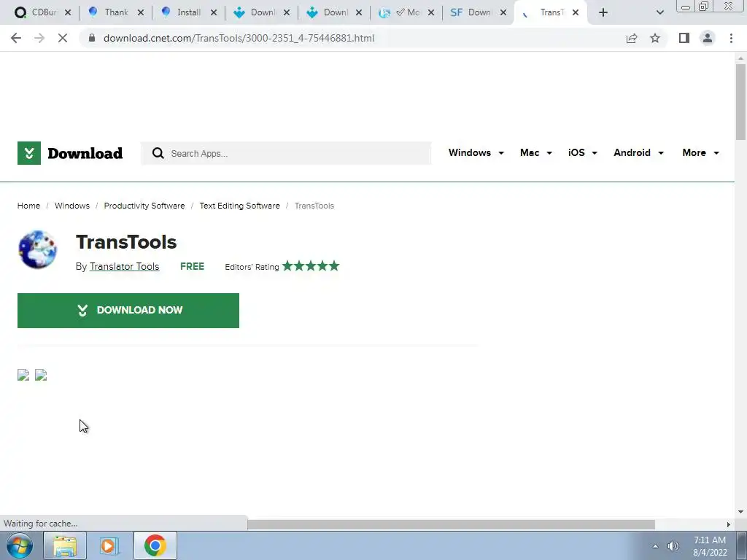Open the tab search chevron
Image resolution: width=747 pixels, height=560 pixels.
point(659,12)
